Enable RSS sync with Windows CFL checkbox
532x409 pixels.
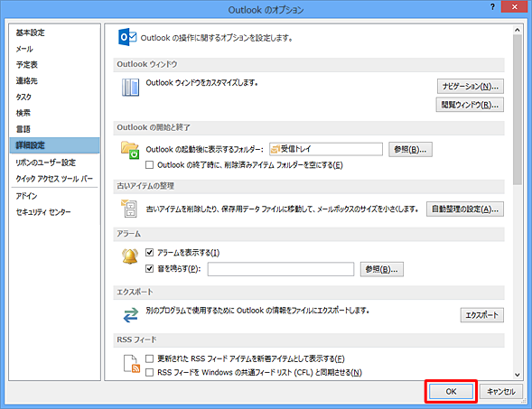(149, 372)
